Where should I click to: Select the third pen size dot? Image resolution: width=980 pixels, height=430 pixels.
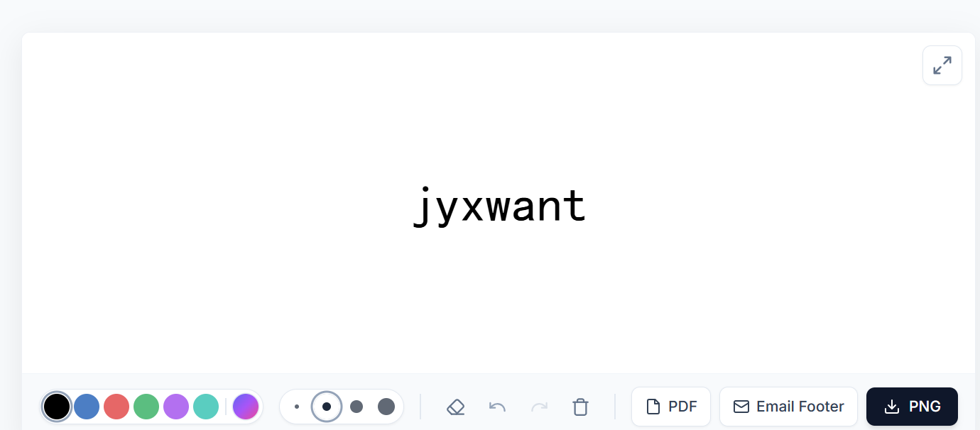(x=356, y=407)
